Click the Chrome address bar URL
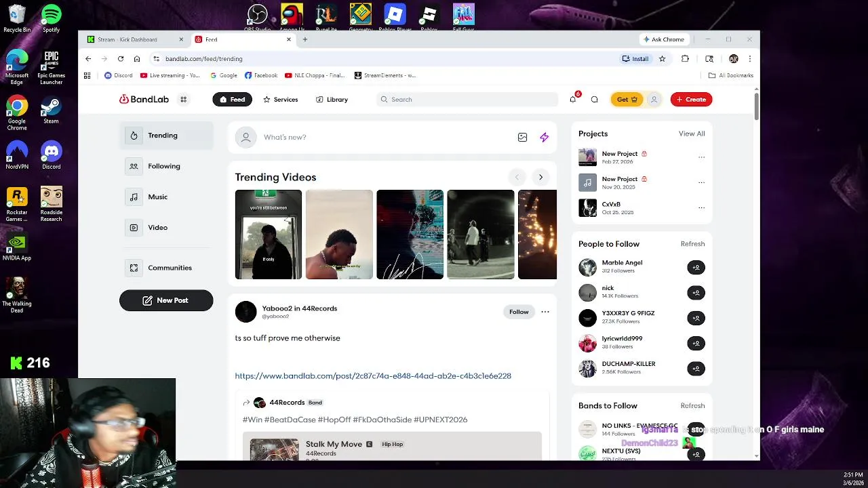This screenshot has height=488, width=868. 203,59
